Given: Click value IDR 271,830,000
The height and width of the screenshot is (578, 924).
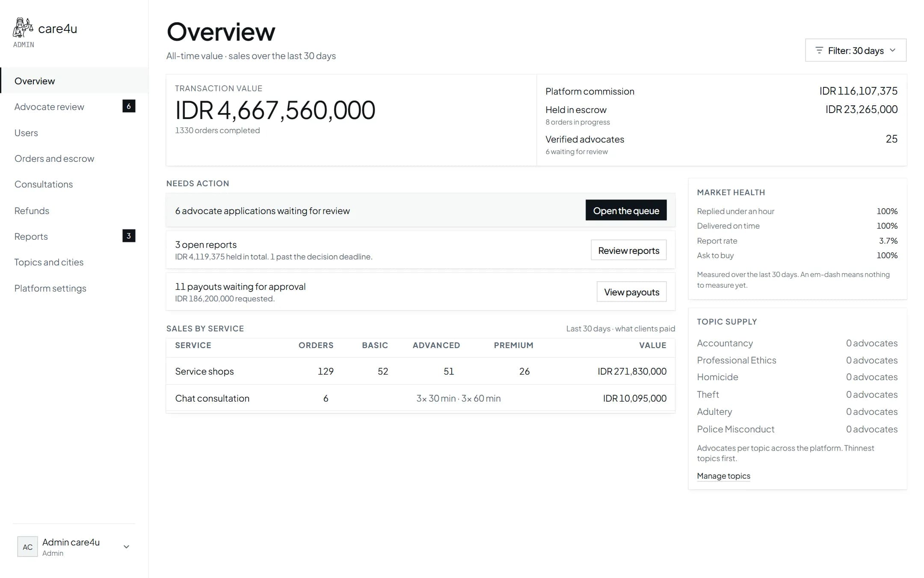Looking at the screenshot, I should (632, 371).
